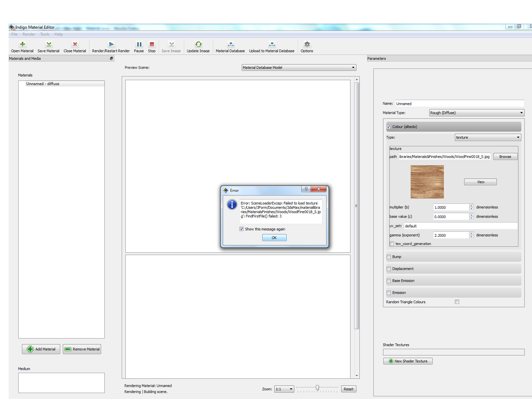Enable the Bump checkbox

(388, 257)
